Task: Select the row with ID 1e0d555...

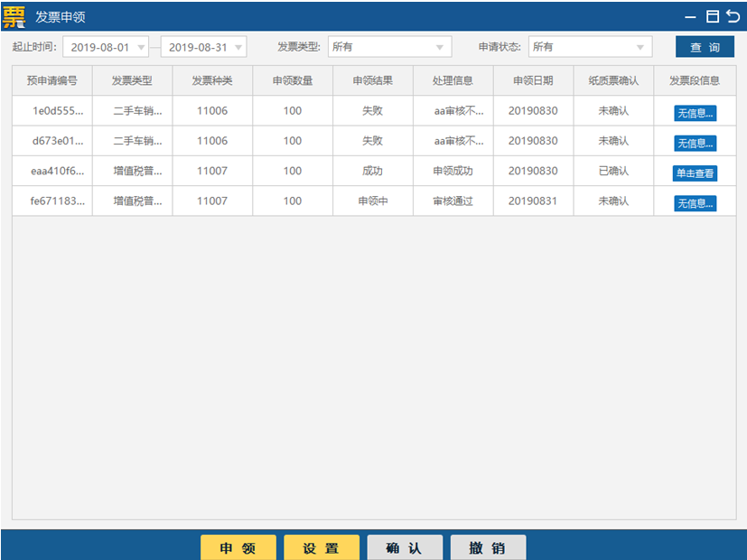Action: (x=374, y=111)
